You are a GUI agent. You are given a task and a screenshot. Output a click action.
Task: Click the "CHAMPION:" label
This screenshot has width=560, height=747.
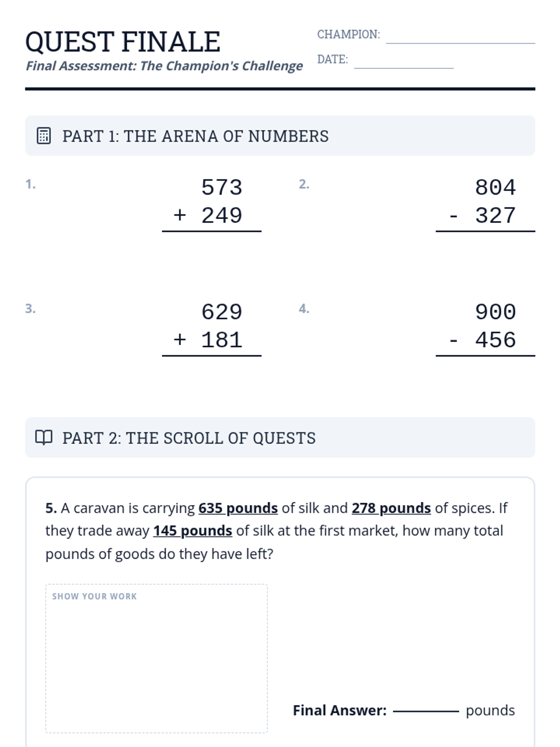click(349, 35)
